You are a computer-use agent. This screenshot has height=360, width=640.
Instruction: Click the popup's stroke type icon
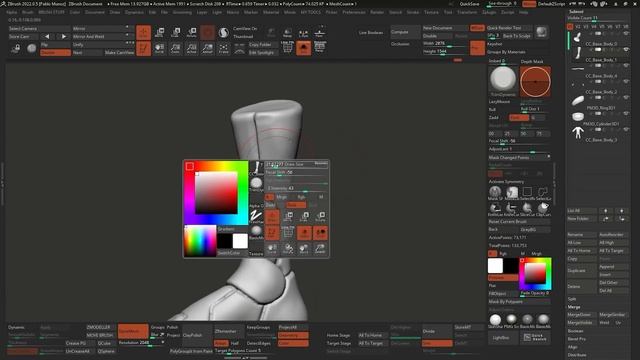[x=256, y=215]
